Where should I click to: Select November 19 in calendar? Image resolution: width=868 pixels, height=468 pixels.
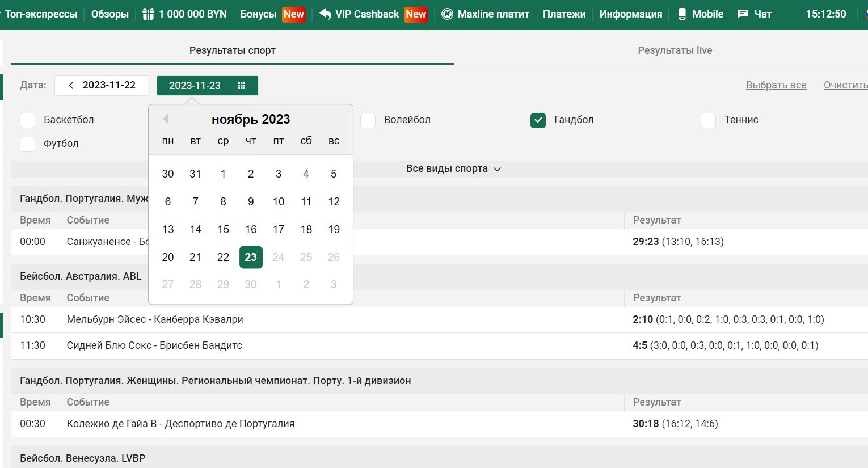click(x=334, y=229)
